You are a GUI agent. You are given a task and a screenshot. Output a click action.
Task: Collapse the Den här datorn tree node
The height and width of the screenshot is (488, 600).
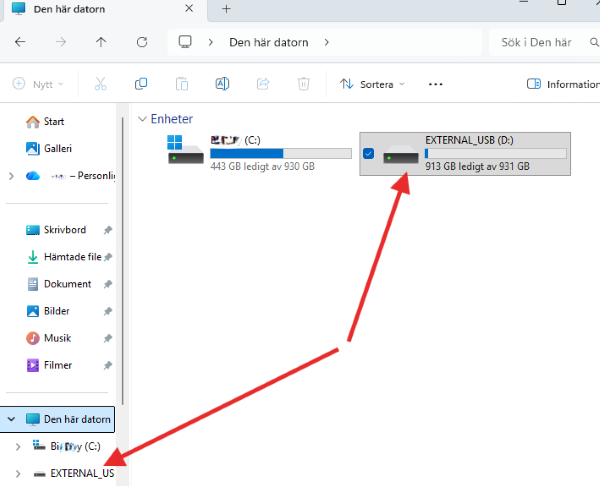pos(11,419)
